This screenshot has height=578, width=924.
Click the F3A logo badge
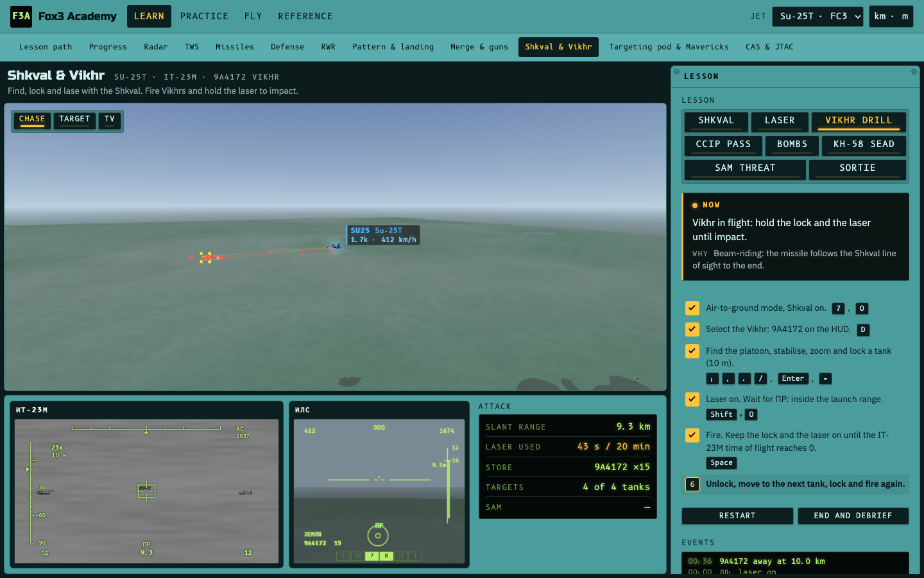pyautogui.click(x=21, y=16)
